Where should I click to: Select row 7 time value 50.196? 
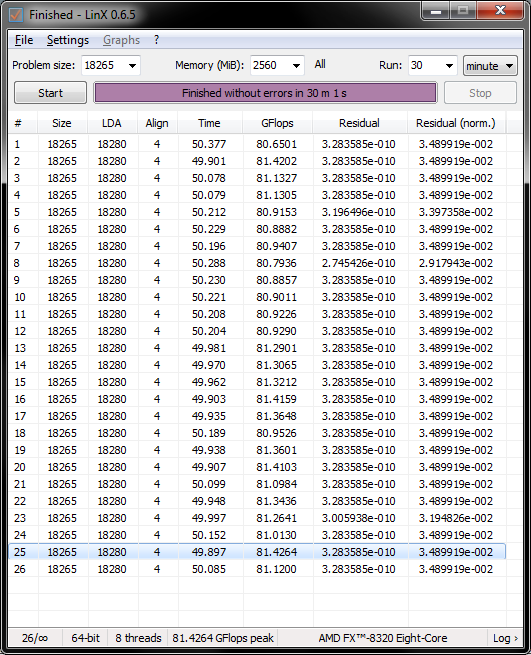coord(209,246)
